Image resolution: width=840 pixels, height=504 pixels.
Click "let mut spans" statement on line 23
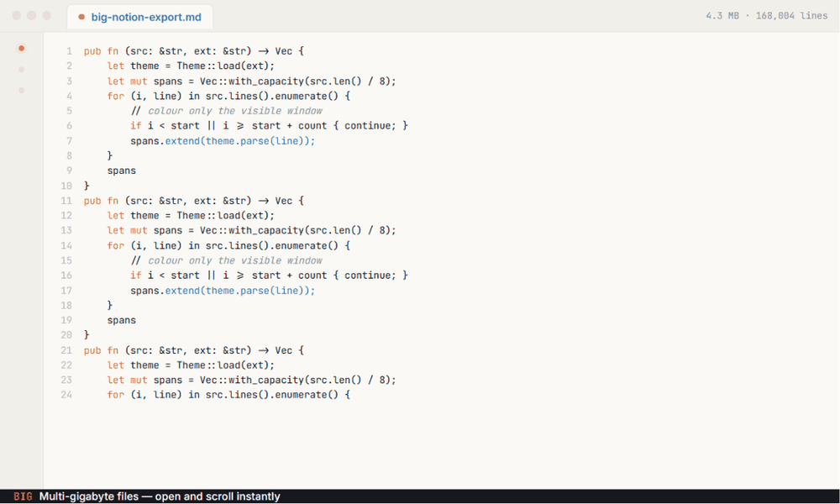252,380
